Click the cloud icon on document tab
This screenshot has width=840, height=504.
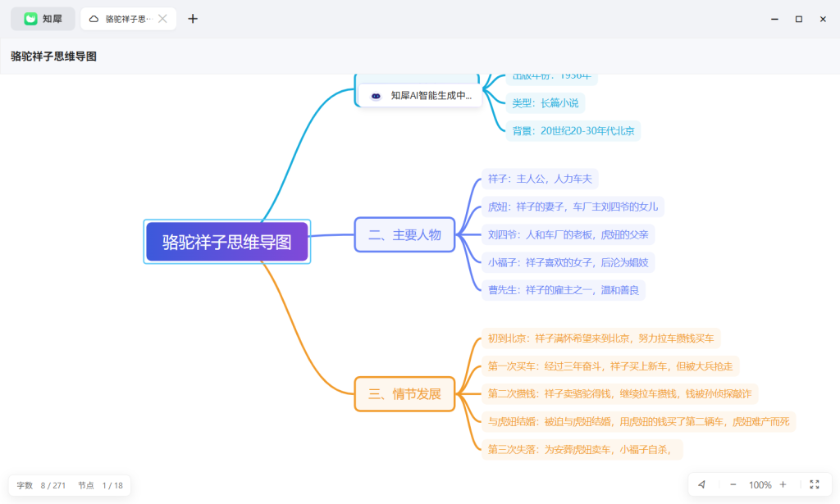click(x=94, y=19)
